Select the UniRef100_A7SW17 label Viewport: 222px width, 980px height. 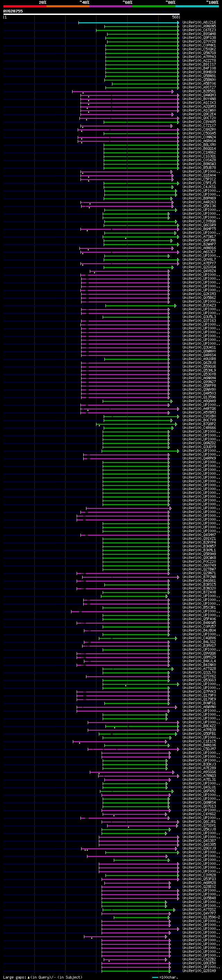199,237
